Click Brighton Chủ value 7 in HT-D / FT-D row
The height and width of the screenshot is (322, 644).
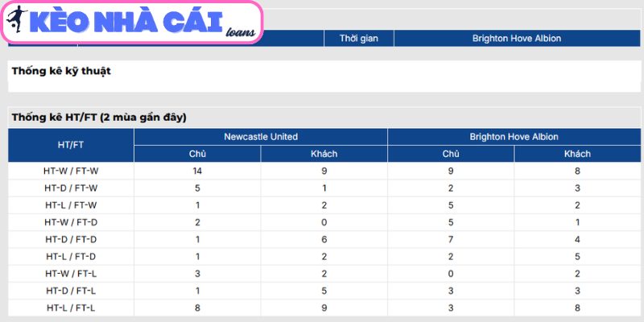click(451, 239)
